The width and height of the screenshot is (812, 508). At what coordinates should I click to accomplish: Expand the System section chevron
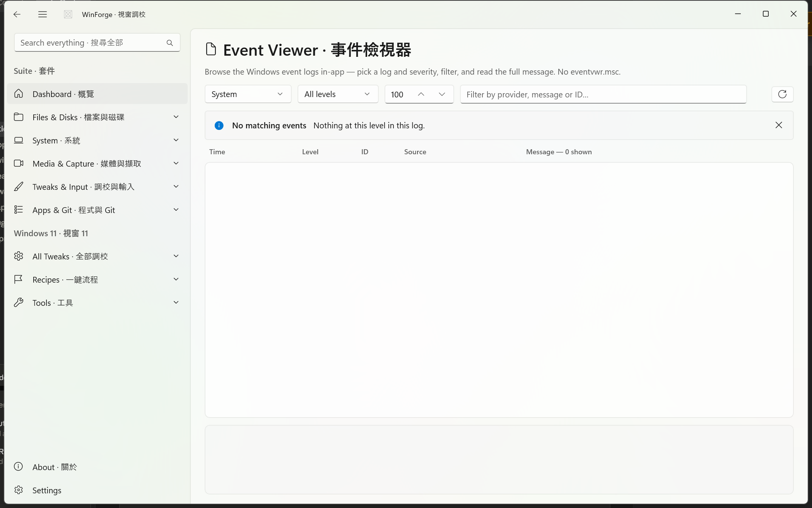click(x=176, y=140)
